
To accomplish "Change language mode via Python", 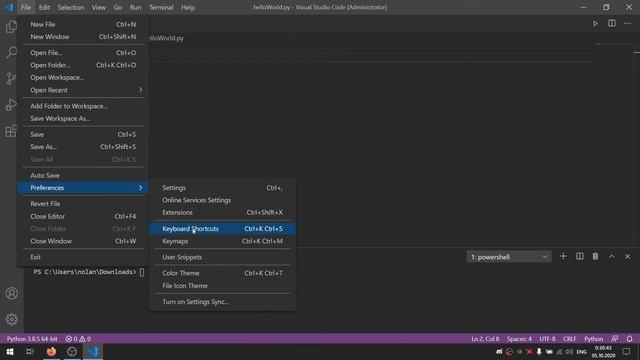I will coord(593,339).
